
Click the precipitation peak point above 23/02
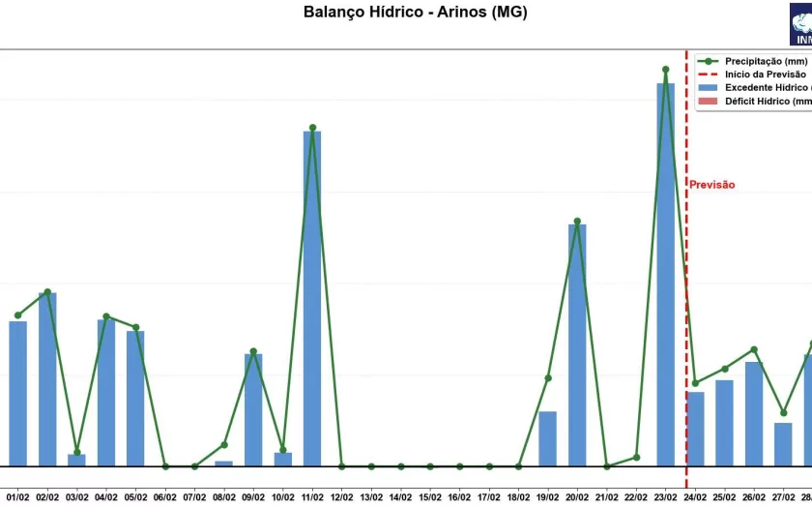665,70
